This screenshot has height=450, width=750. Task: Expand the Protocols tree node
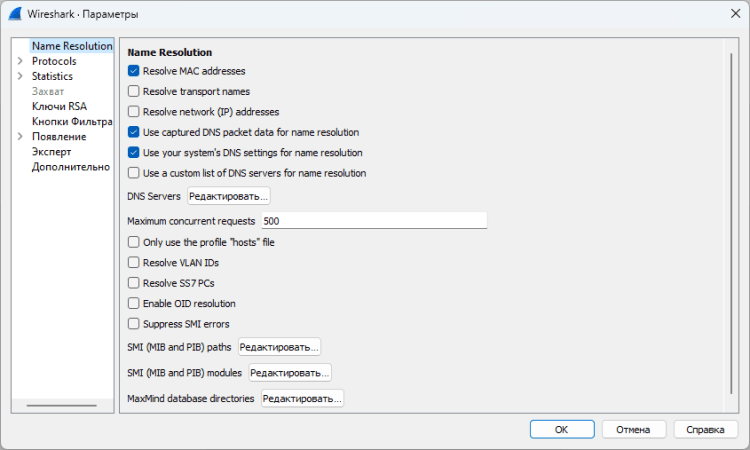(20, 61)
